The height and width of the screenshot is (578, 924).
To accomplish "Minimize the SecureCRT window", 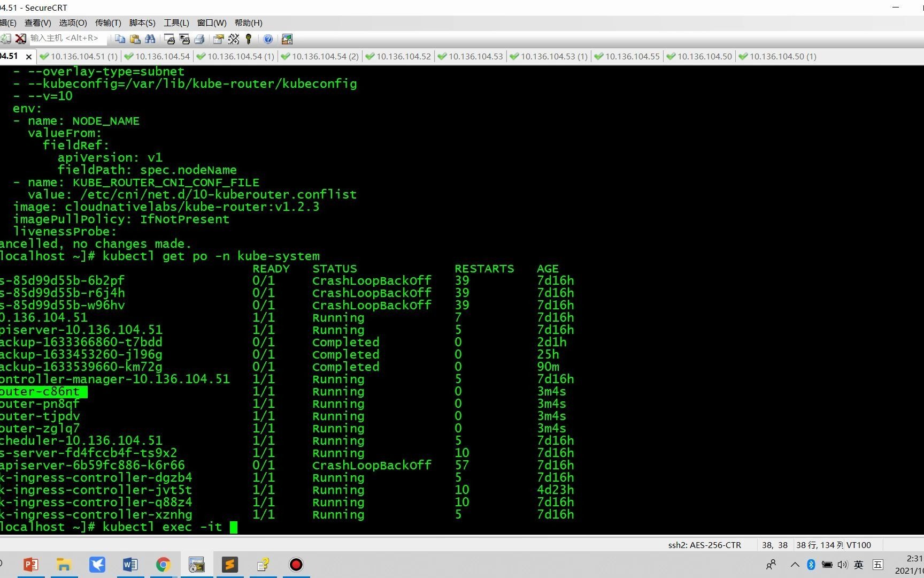I will tap(896, 7).
